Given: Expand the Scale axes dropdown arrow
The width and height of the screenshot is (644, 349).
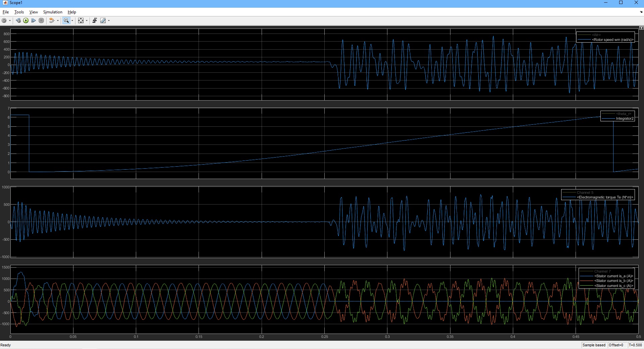Looking at the screenshot, I should 87,21.
